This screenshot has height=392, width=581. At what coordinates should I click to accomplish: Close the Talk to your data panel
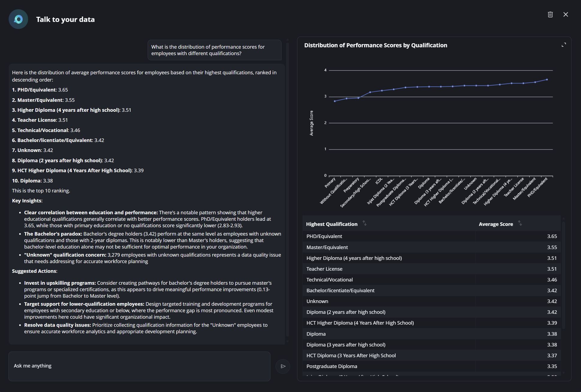coord(566,14)
